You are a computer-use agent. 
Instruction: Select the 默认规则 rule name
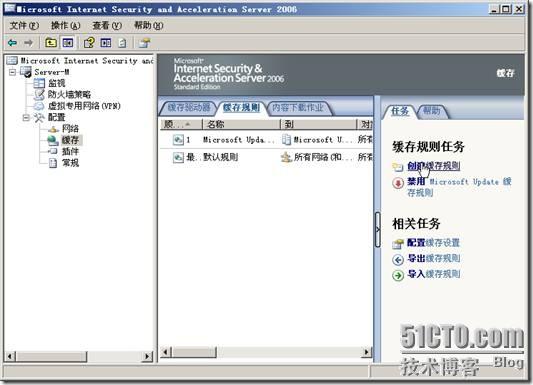[x=221, y=157]
